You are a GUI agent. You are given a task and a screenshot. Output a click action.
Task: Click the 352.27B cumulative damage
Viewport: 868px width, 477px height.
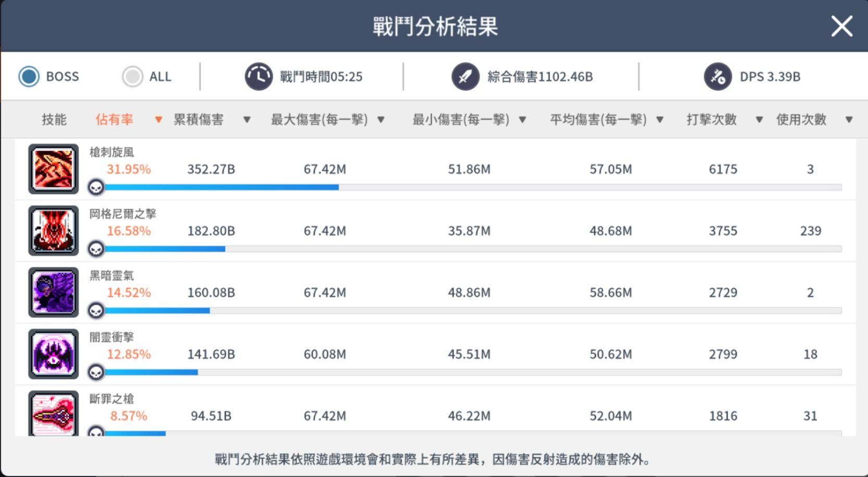pyautogui.click(x=211, y=169)
